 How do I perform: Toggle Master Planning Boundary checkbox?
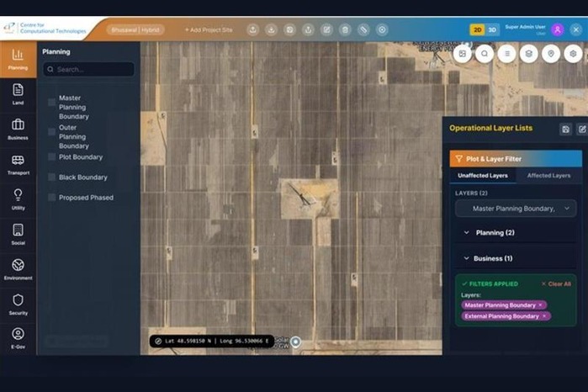point(52,103)
